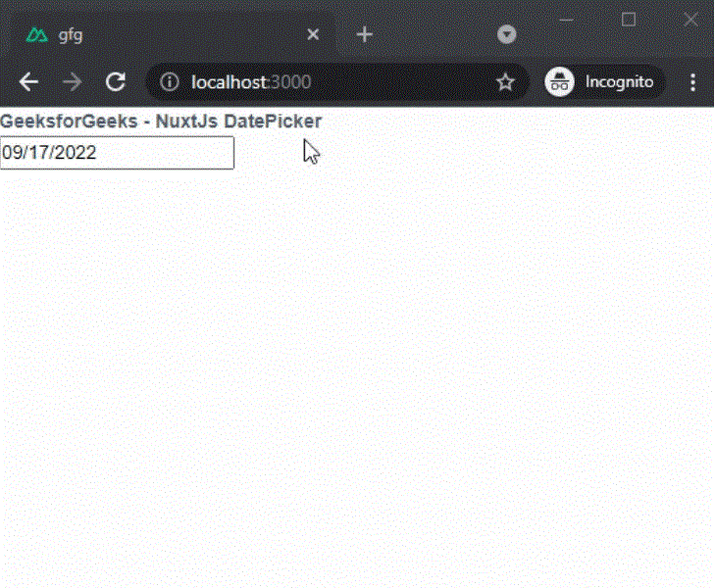Close the browser window
Viewport: 715px width, 588px height.
pos(691,20)
